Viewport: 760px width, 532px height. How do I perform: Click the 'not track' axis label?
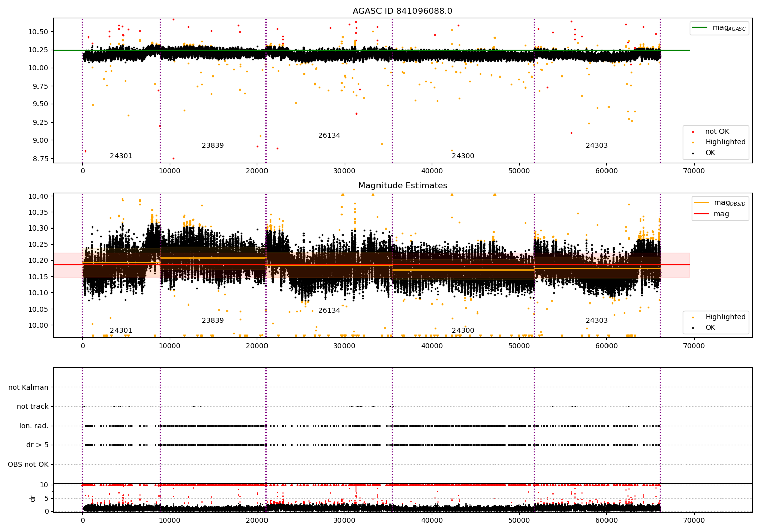tap(32, 407)
